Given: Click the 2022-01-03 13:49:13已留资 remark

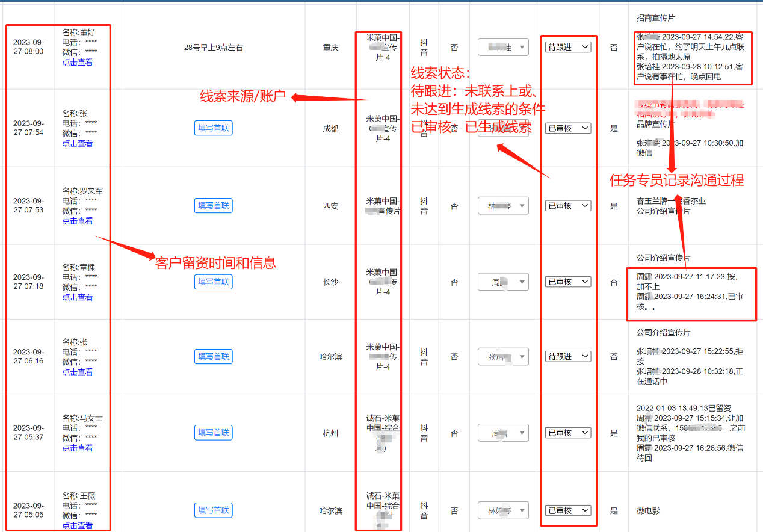Looking at the screenshot, I should (x=684, y=409).
